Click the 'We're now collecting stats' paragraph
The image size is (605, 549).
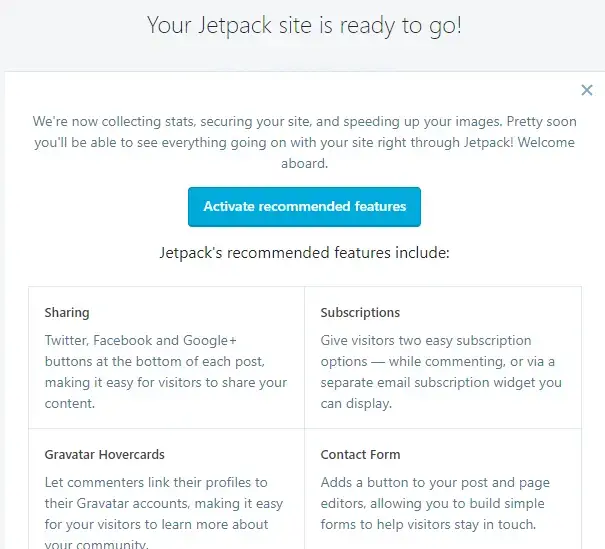[304, 142]
